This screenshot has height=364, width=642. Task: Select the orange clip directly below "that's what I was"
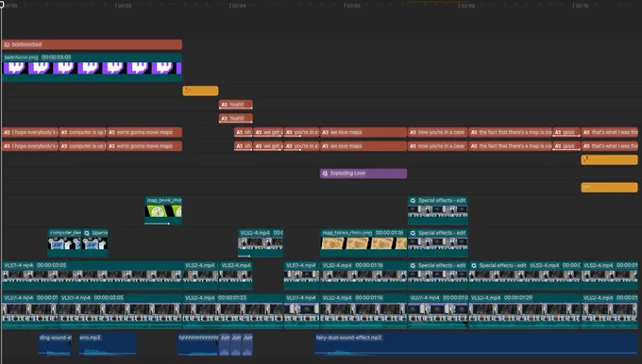pos(610,160)
